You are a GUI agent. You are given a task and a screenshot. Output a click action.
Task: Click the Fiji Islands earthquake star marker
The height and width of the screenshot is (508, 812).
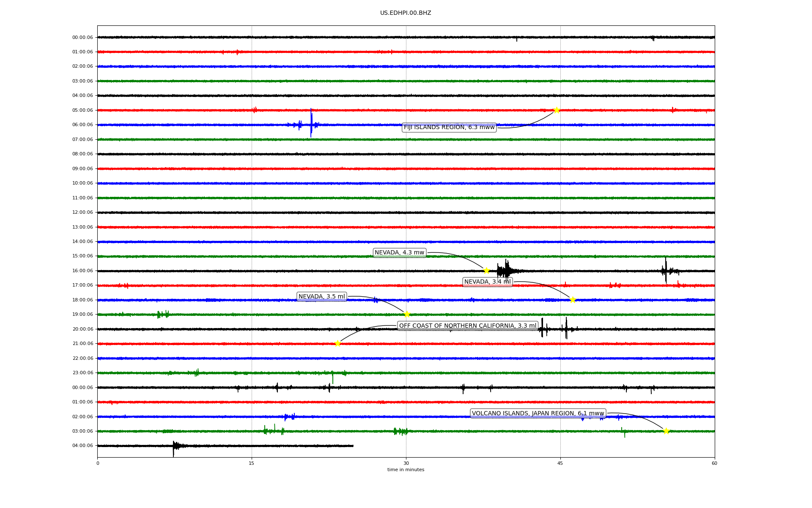[557, 110]
